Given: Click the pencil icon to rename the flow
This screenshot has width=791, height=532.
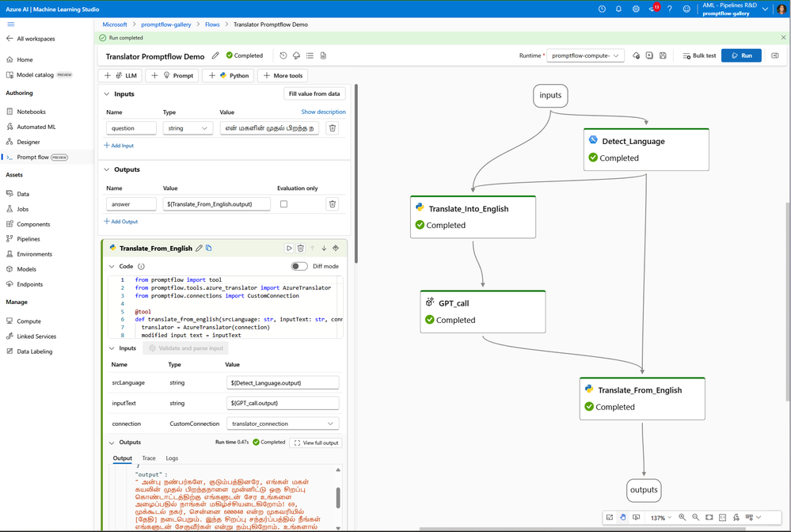Looking at the screenshot, I should (x=215, y=55).
